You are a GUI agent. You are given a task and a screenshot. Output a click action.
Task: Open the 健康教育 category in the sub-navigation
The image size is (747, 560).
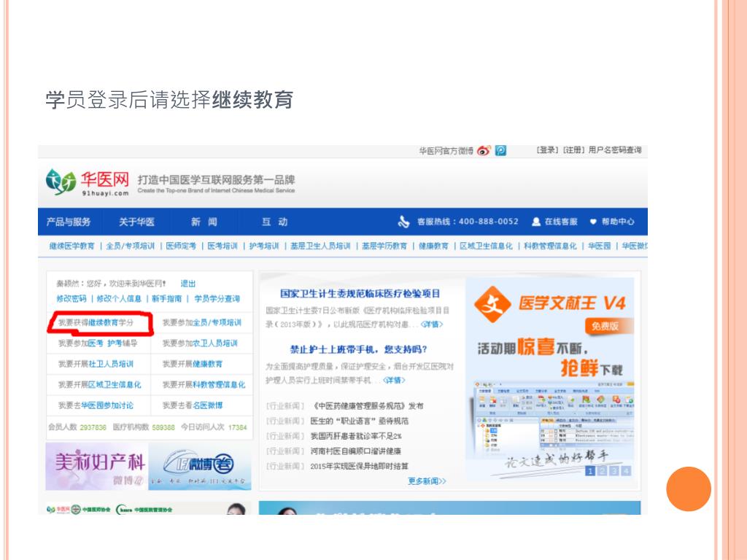(433, 246)
